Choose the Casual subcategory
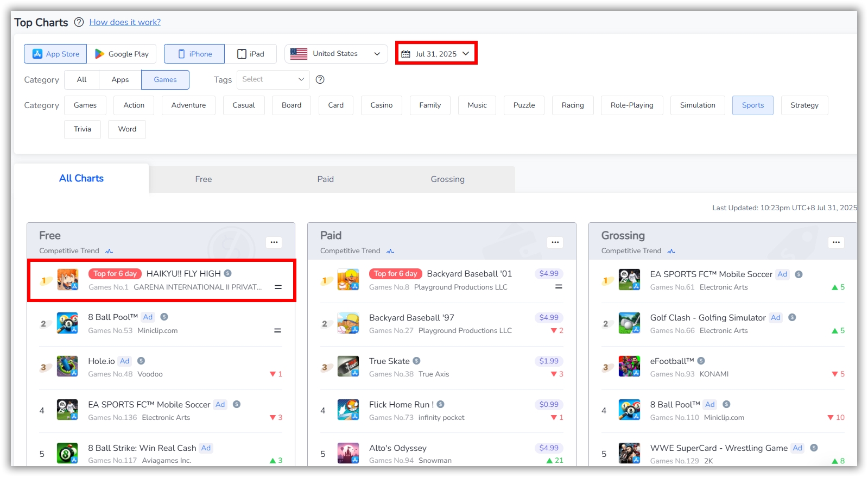Viewport: 868px width, 477px height. pyautogui.click(x=244, y=105)
